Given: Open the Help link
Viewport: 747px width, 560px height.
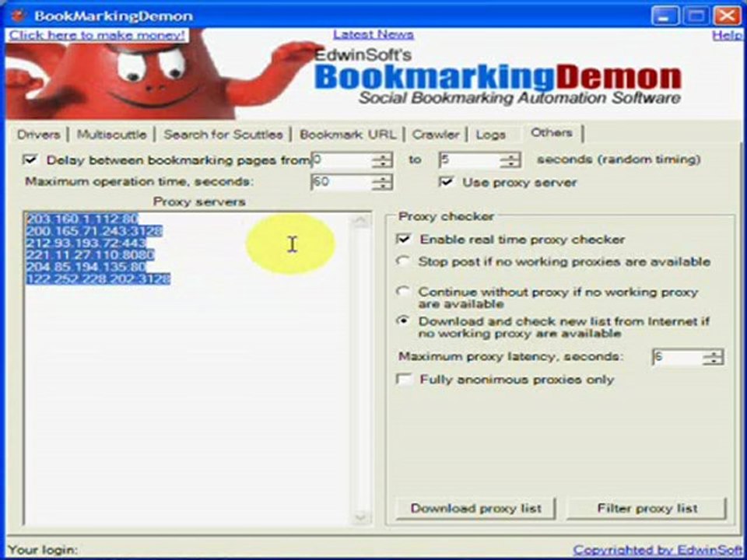Looking at the screenshot, I should click(727, 35).
